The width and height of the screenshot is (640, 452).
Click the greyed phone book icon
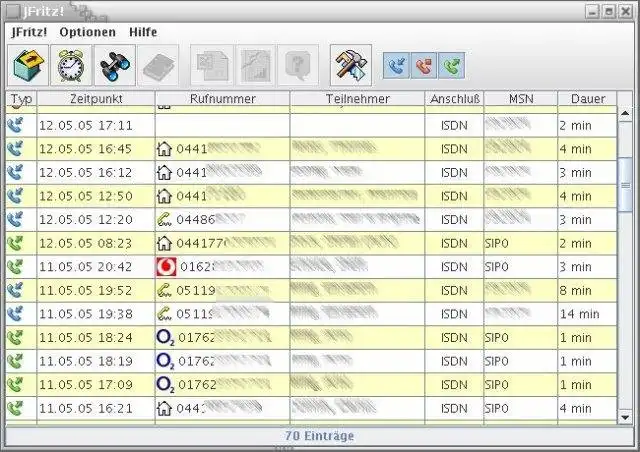(x=159, y=65)
